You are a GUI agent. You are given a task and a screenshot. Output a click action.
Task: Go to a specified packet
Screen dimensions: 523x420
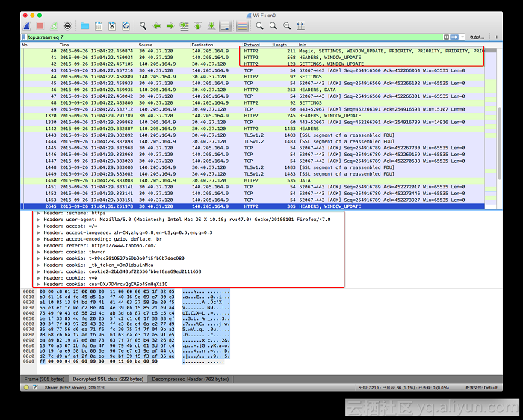pyautogui.click(x=184, y=26)
